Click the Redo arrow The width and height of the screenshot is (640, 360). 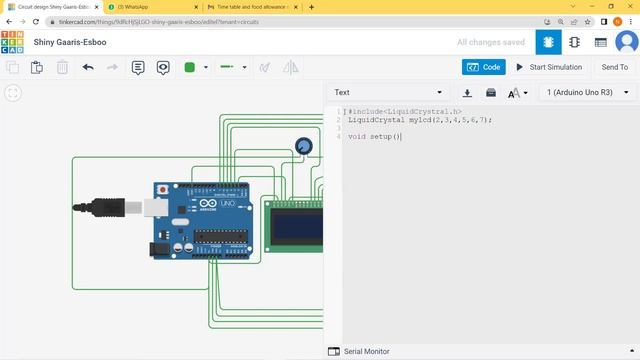pos(112,67)
